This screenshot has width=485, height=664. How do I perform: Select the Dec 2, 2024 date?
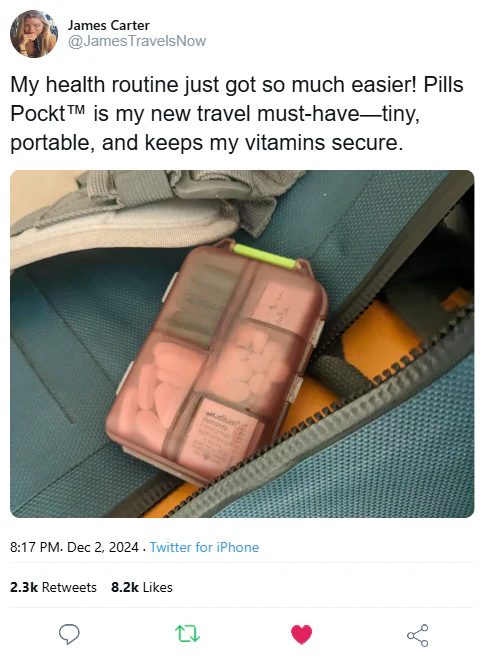coord(103,547)
